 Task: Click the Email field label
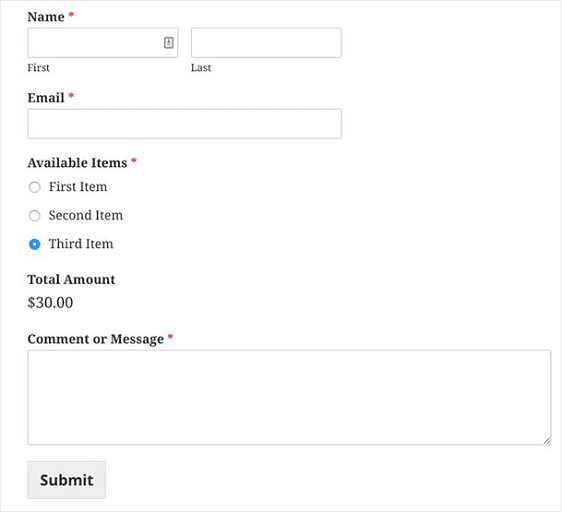point(46,98)
